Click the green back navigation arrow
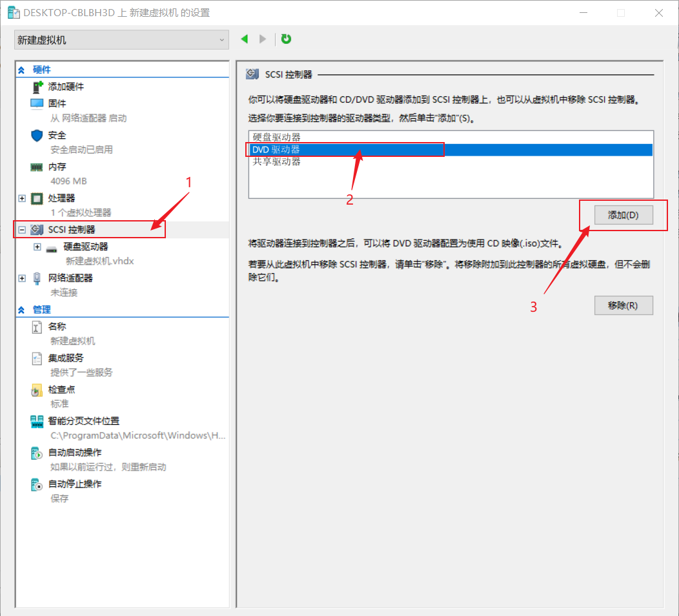This screenshot has width=679, height=616. (x=245, y=39)
